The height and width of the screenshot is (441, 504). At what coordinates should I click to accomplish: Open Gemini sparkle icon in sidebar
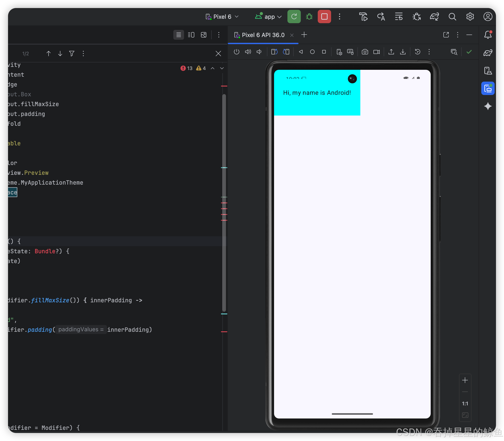488,106
